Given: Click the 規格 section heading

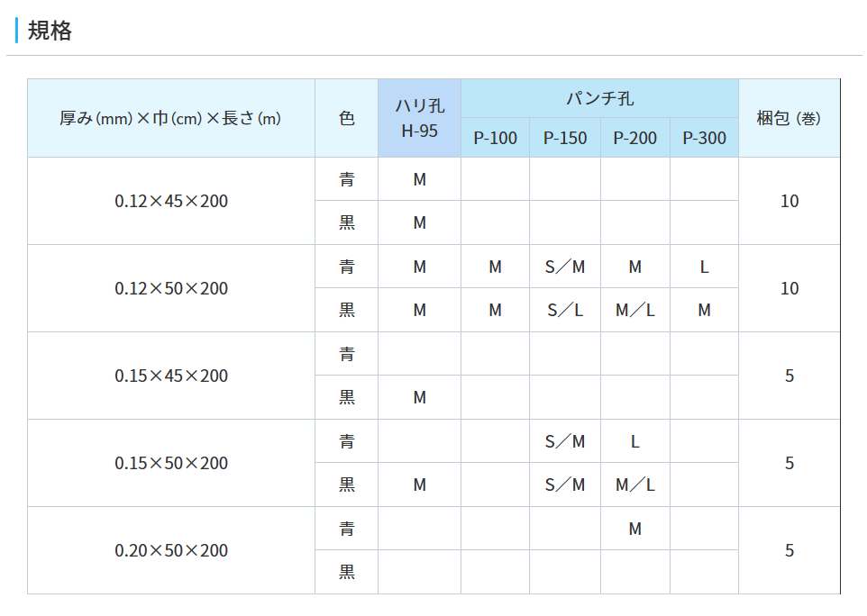Looking at the screenshot, I should click(x=50, y=31).
